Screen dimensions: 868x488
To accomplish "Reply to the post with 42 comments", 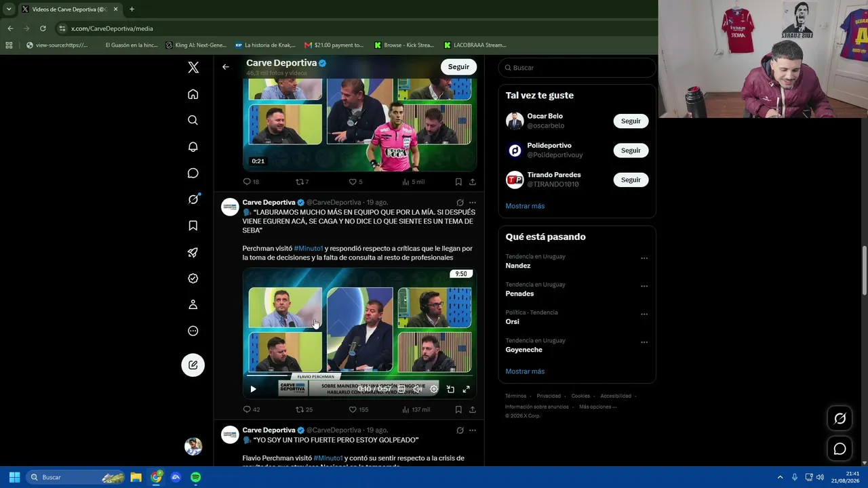I will pyautogui.click(x=251, y=409).
